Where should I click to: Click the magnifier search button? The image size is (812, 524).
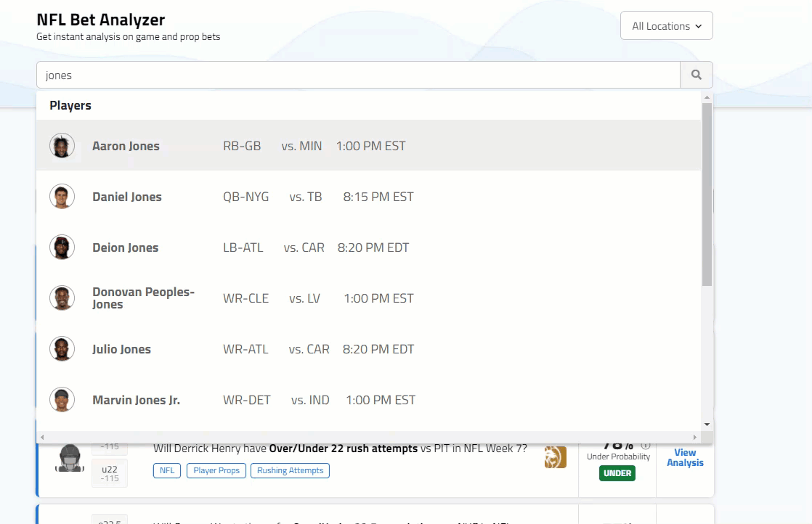(696, 75)
